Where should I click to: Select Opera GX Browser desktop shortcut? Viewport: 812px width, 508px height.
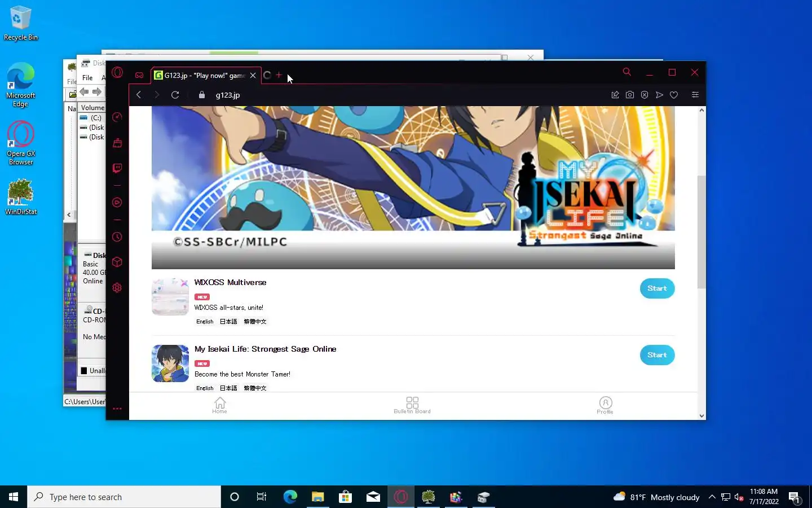click(x=21, y=143)
